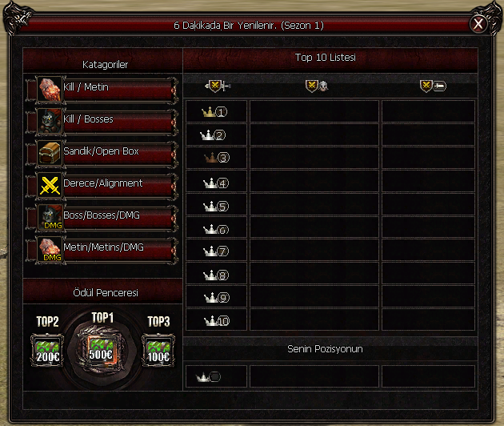Select the Derece/Alignment category
This screenshot has height=426, width=504.
tap(102, 187)
